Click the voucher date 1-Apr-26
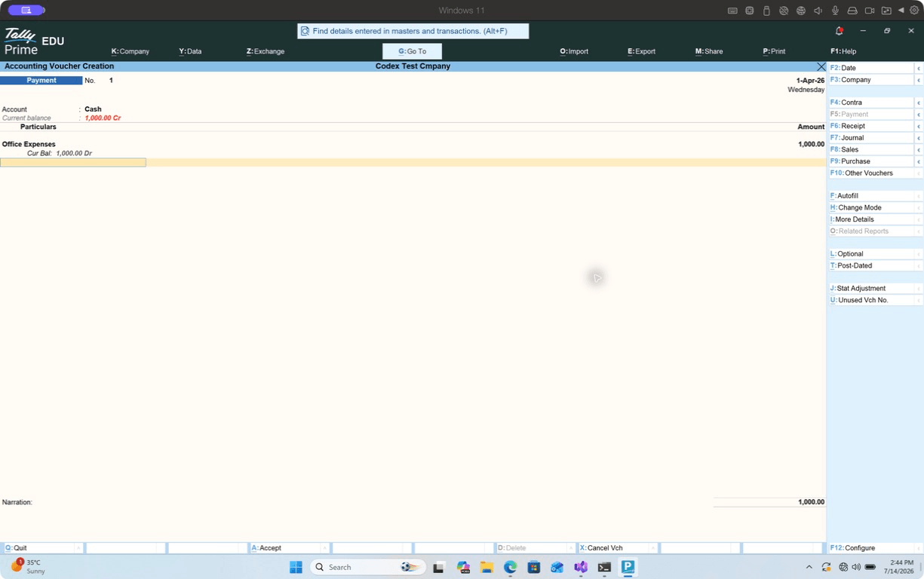Viewport: 924px width, 579px height. 810,81
